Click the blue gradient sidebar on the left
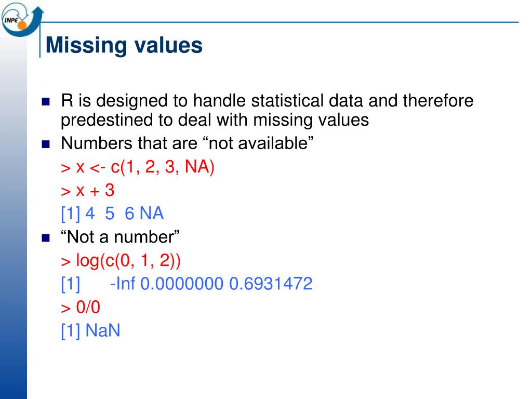This screenshot has width=532, height=399. pos(14,217)
